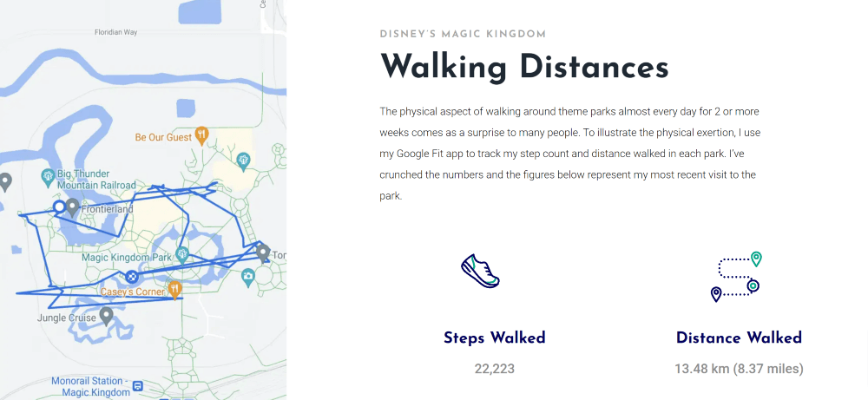
Task: Click the running shoe steps icon
Action: pos(480,271)
